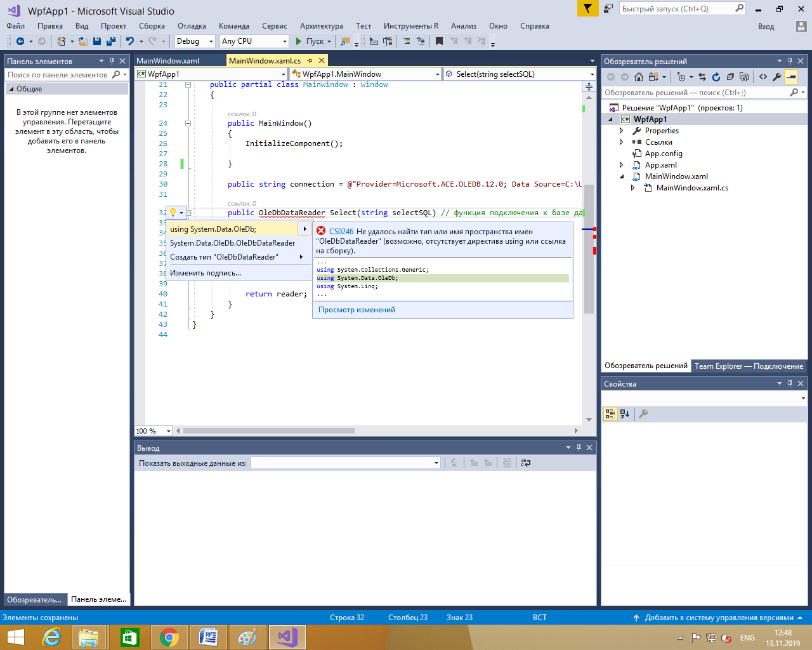Click the Просмотр изменений link
Screen dimensions: 812x650
coord(357,310)
